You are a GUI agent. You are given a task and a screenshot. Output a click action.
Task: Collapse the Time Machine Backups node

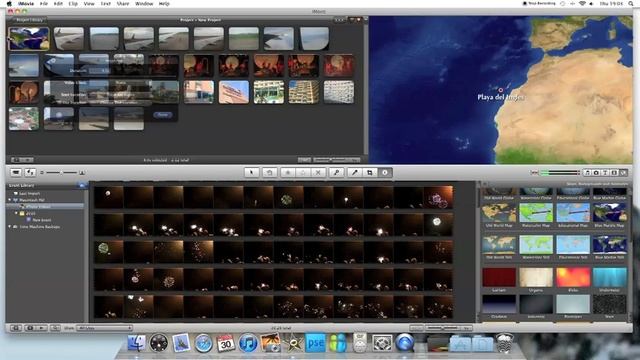10,227
